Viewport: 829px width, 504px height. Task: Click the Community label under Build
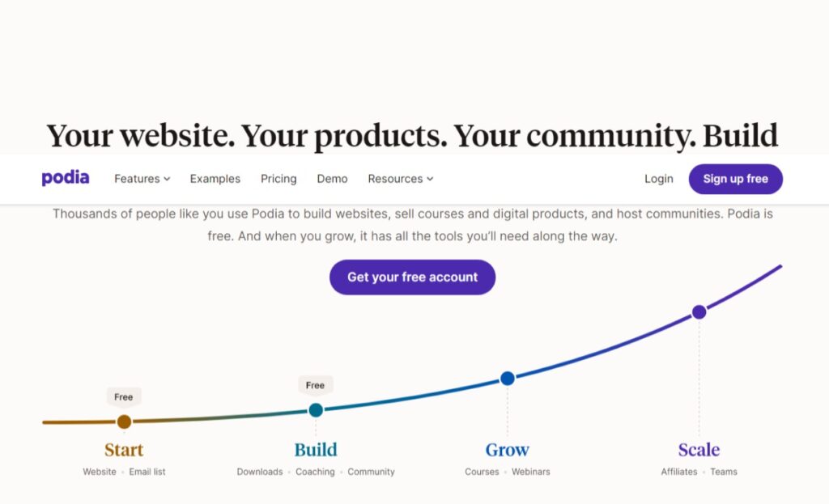[x=371, y=472]
